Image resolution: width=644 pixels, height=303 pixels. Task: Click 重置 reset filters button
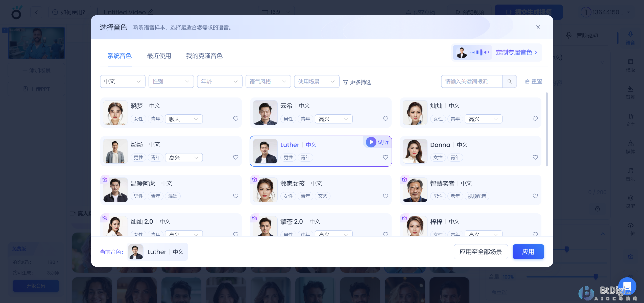534,82
